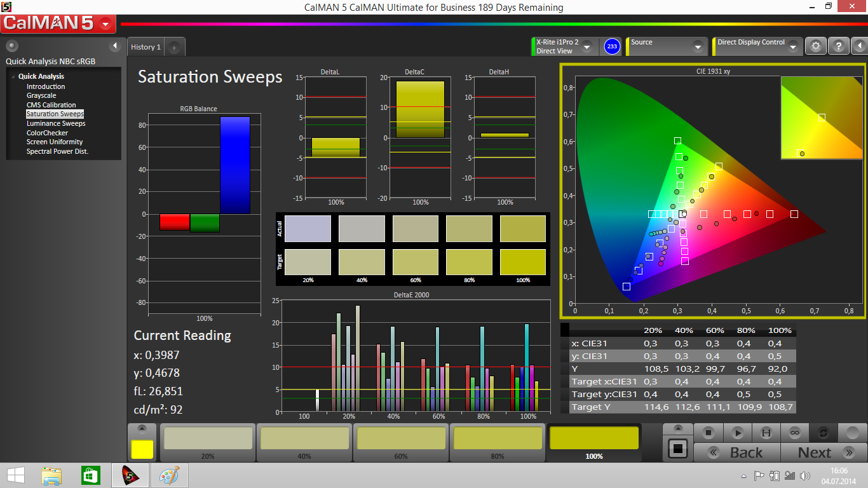Open the settings gear icon

(x=816, y=46)
